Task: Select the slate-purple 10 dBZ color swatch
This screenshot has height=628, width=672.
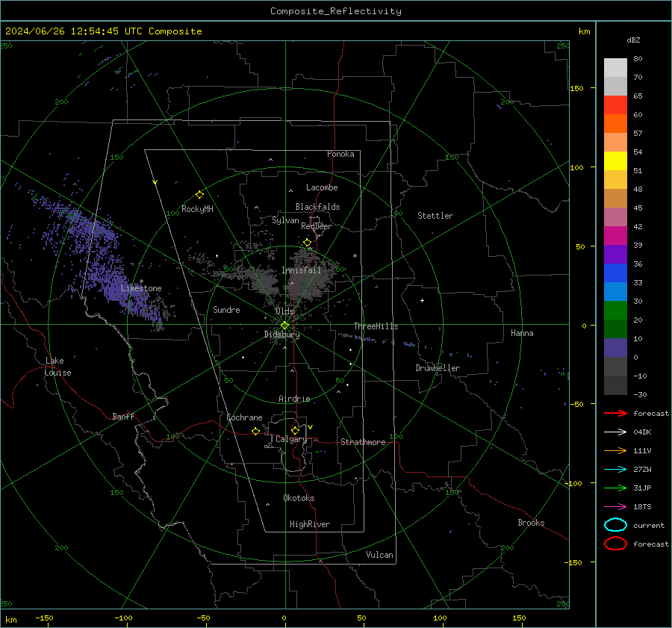Action: 615,348
